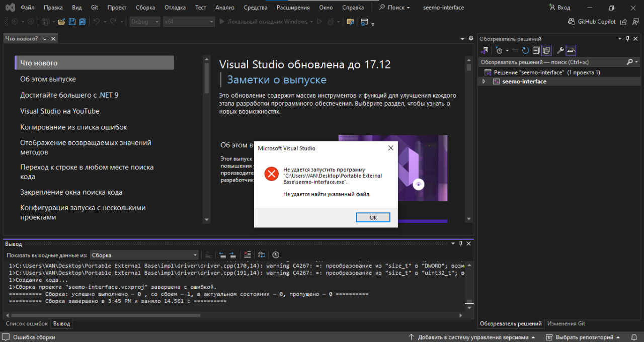Screen dimensions: 644x342
Task: Click Go to Previous Message output icon
Action: (x=222, y=255)
